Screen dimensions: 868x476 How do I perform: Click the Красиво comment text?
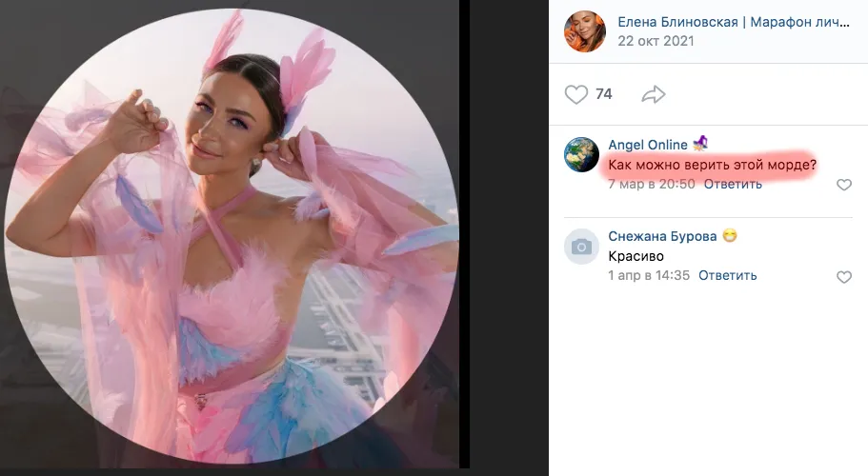pos(636,256)
